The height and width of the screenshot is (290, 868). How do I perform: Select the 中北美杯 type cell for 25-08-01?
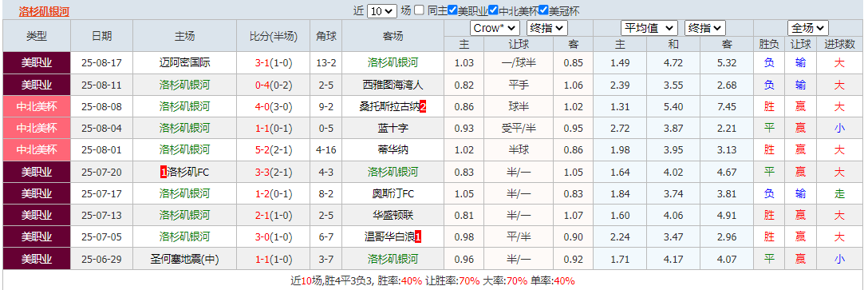point(37,149)
